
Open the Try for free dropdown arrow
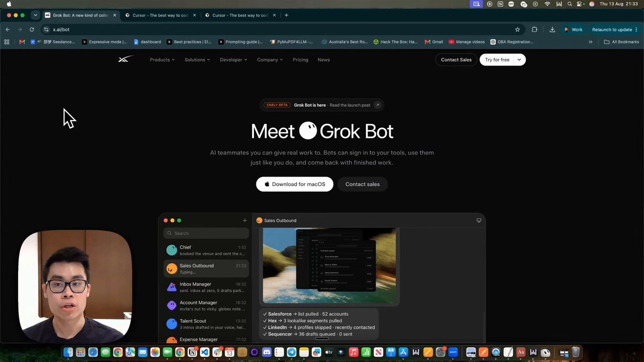click(519, 60)
